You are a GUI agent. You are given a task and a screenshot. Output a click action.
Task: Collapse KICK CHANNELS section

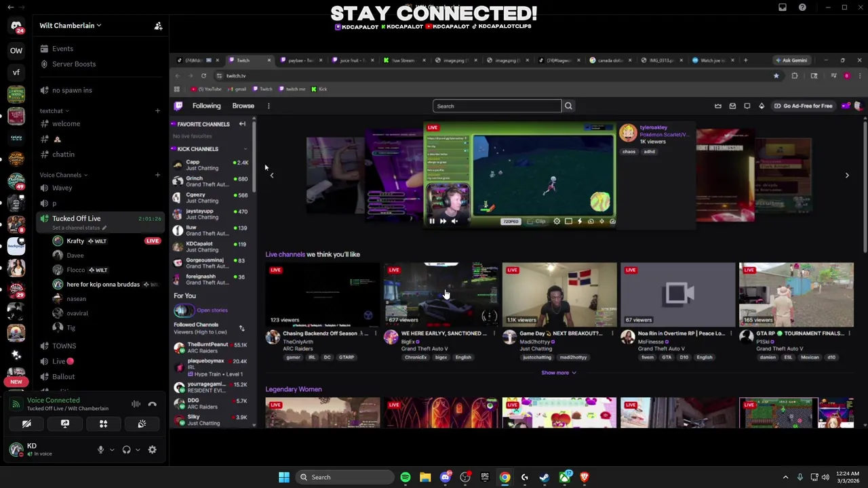pyautogui.click(x=245, y=149)
